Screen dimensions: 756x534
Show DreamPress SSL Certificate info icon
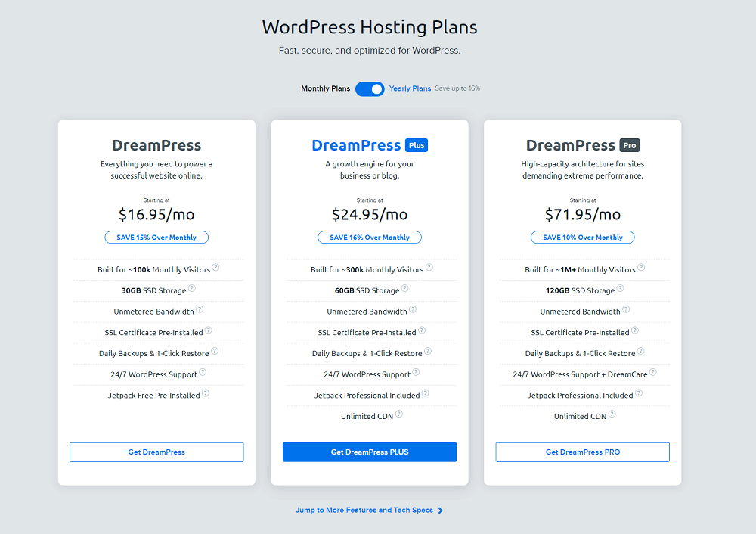click(209, 330)
